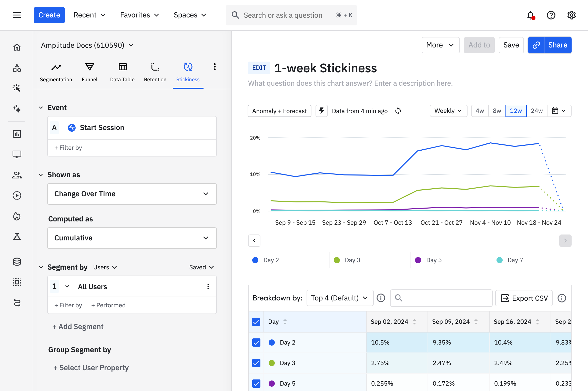Image resolution: width=588 pixels, height=391 pixels.
Task: Click the Day 2 blue legend dot
Action: (x=255, y=260)
